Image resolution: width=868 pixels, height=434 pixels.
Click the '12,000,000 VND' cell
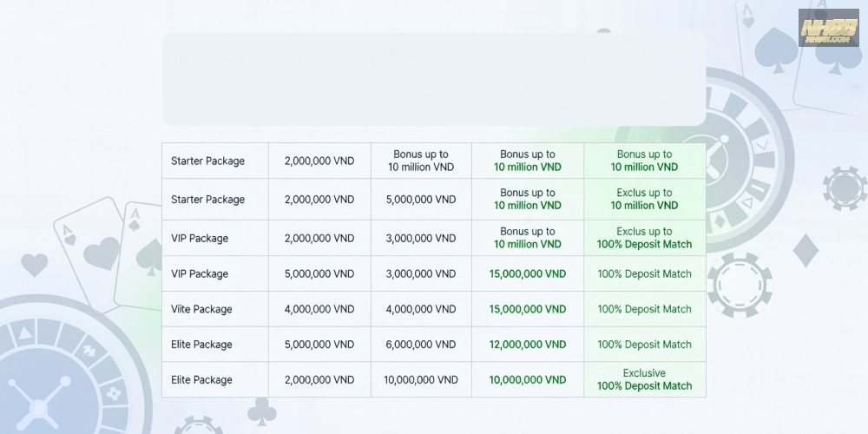(528, 345)
